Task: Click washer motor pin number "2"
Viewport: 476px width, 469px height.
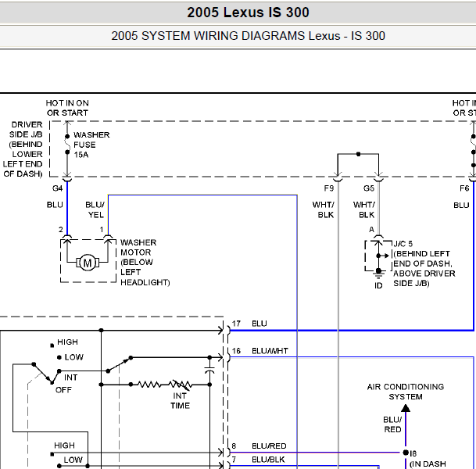Action: 61,230
